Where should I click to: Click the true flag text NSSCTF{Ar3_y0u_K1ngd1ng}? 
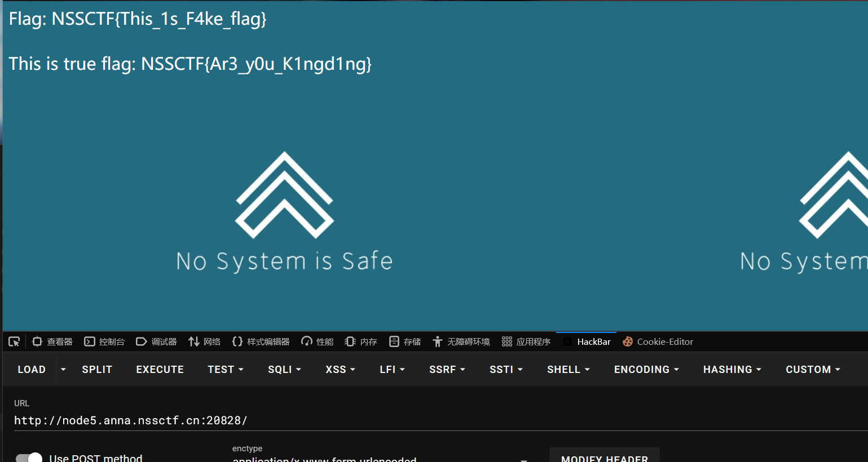(257, 64)
